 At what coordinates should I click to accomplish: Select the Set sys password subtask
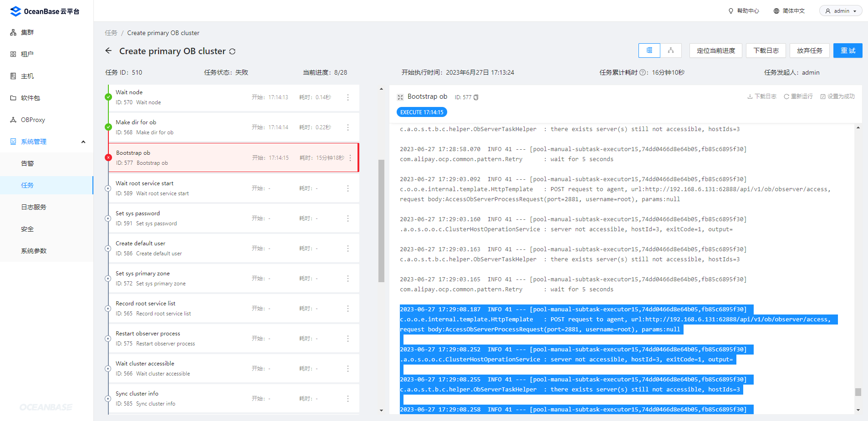pos(234,218)
